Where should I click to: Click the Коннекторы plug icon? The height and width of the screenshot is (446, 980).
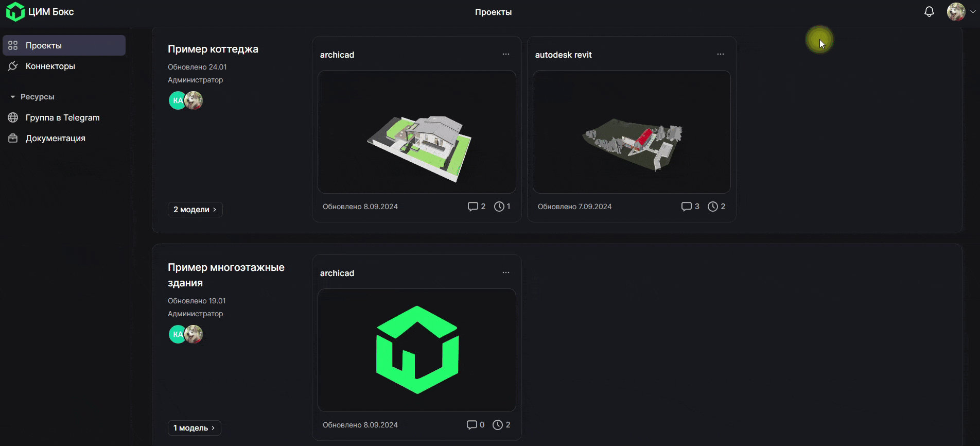pyautogui.click(x=13, y=66)
